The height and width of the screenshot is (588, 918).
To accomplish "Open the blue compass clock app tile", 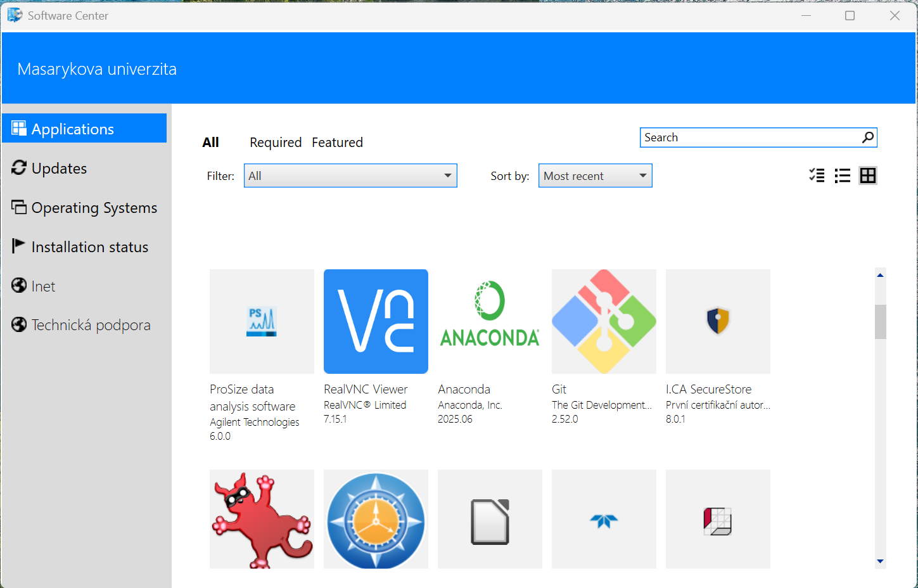I will (x=376, y=519).
